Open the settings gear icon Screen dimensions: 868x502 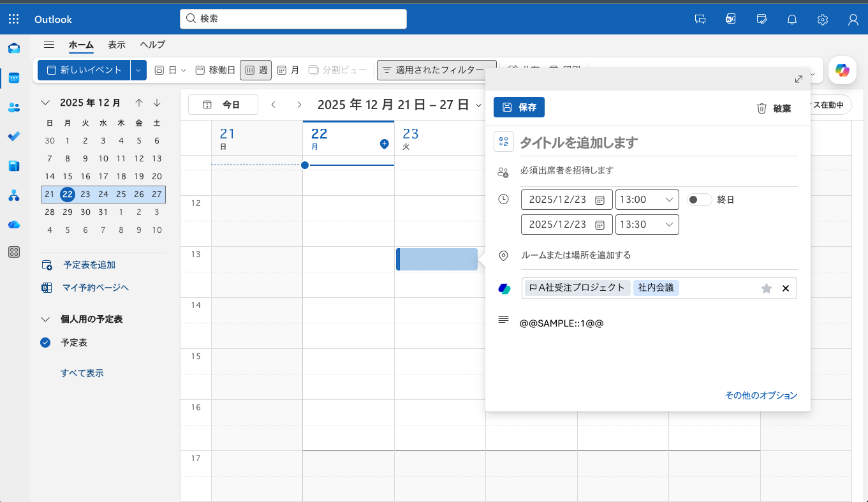pyautogui.click(x=823, y=19)
